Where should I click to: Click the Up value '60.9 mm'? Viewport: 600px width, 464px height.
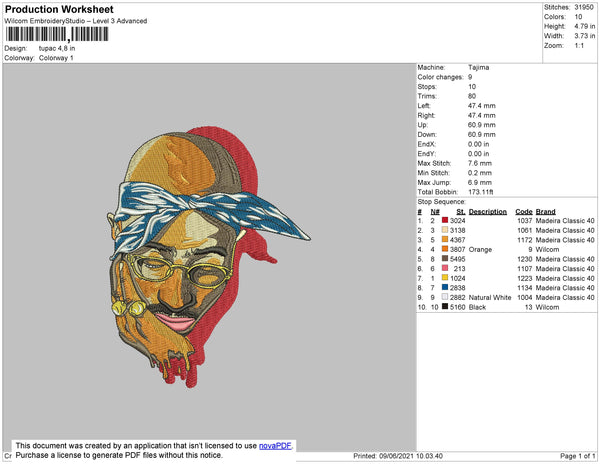click(x=481, y=125)
